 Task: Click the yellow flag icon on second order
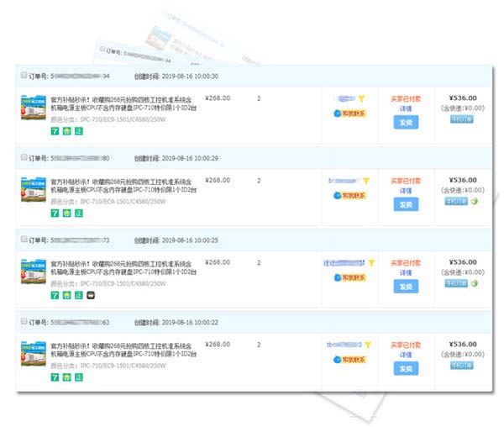[x=366, y=181]
